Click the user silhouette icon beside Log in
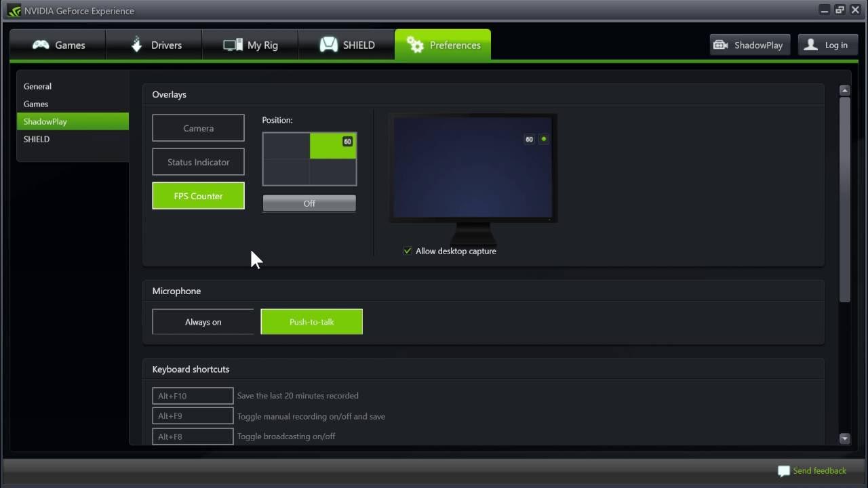 [810, 45]
